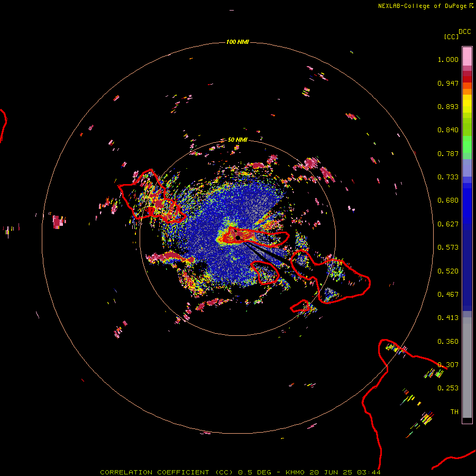Click the black radar site dot at center
476x476 pixels.
click(238, 237)
